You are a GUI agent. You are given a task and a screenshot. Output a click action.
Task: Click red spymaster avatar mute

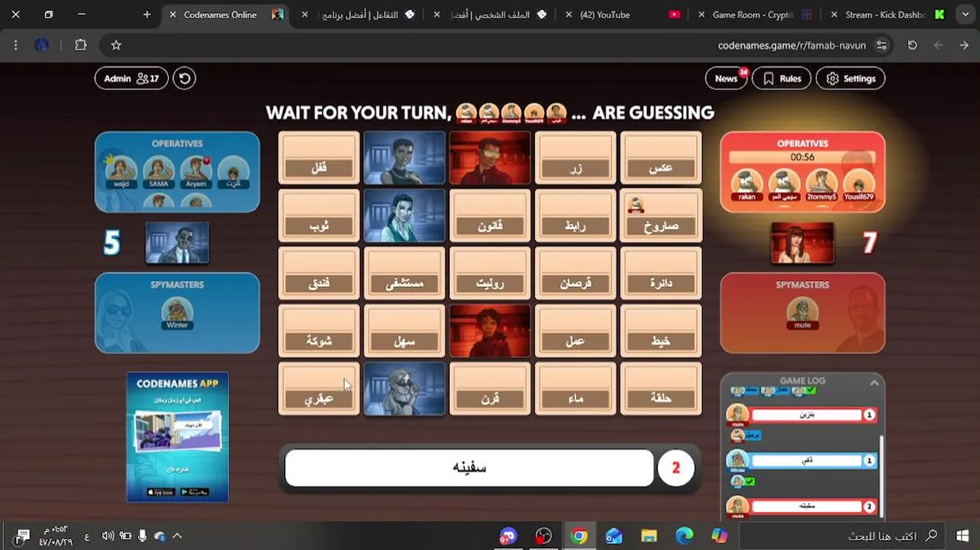coord(803,313)
